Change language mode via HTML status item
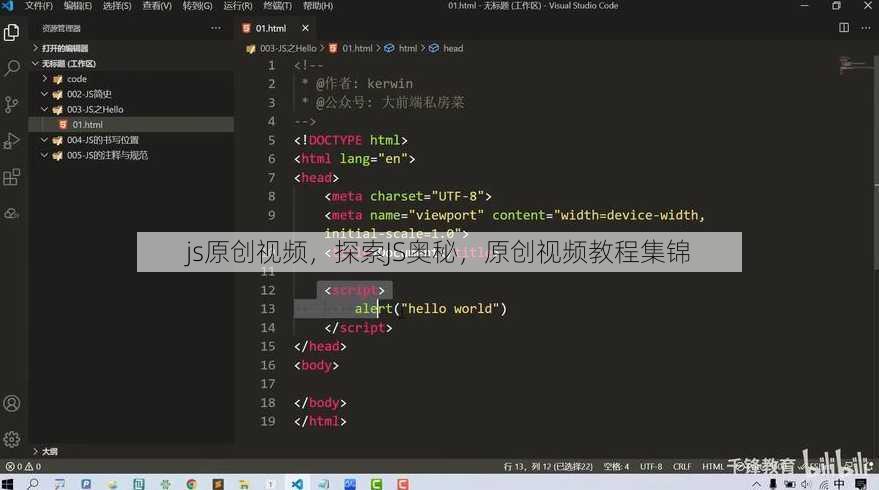Screen dimensions: 879x490 pyautogui.click(x=713, y=466)
